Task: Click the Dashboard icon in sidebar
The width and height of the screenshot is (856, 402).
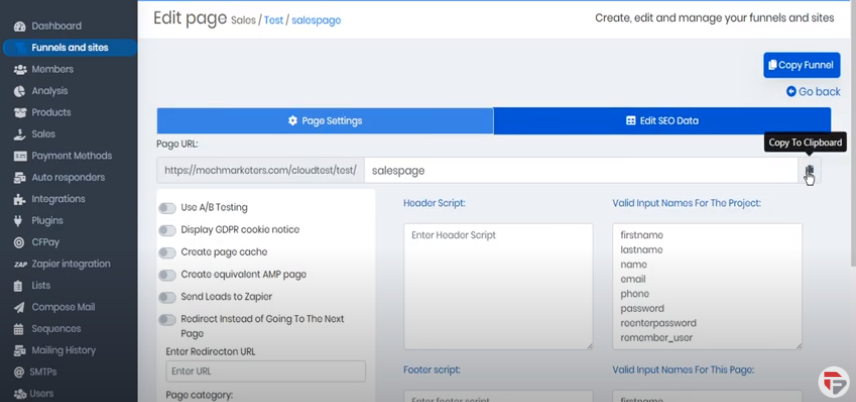Action: (x=20, y=25)
